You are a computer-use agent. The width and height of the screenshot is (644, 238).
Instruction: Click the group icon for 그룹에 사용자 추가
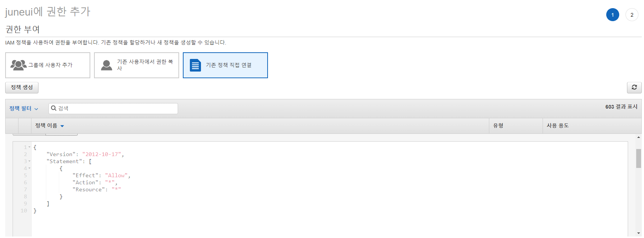18,65
